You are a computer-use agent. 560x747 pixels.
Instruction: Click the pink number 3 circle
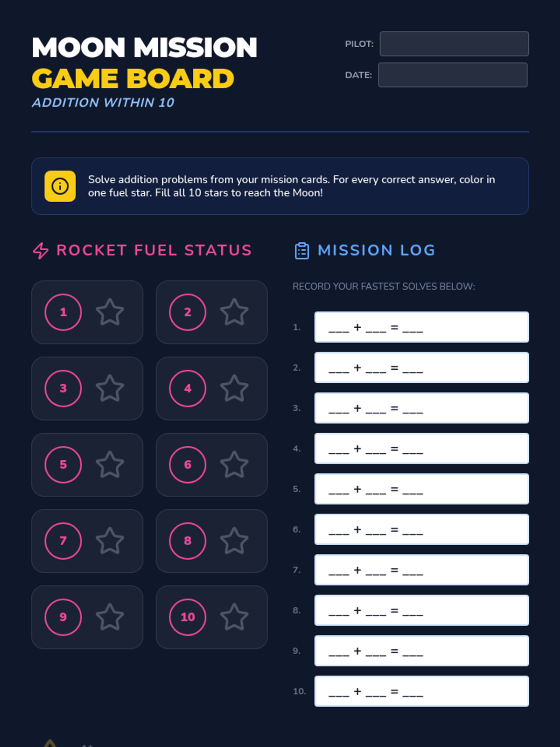tap(63, 388)
